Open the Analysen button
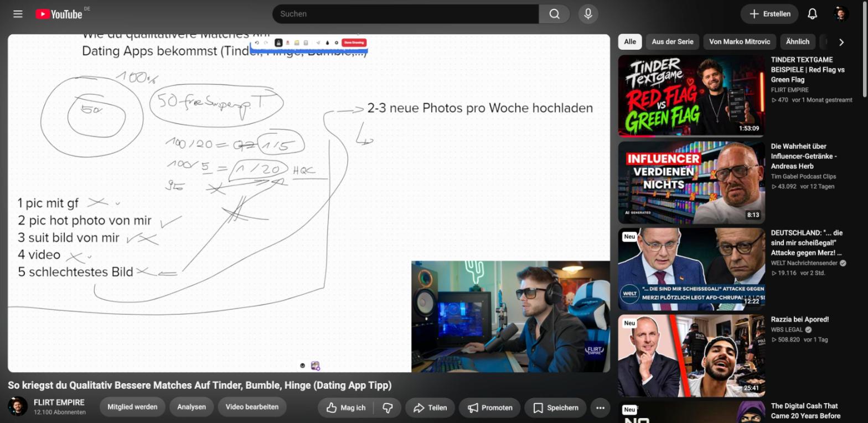This screenshot has width=868, height=423. (192, 406)
